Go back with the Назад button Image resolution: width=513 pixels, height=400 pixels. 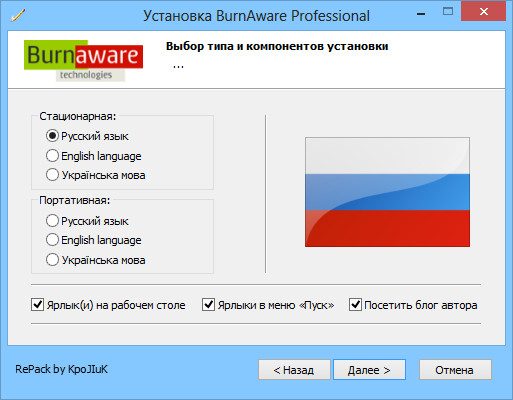pyautogui.click(x=294, y=370)
